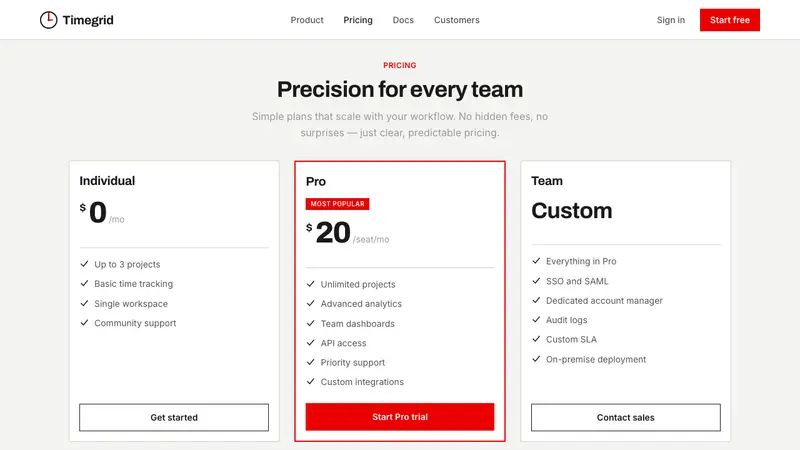Open the Docs navigation link
Image resolution: width=800 pixels, height=450 pixels.
[403, 20]
